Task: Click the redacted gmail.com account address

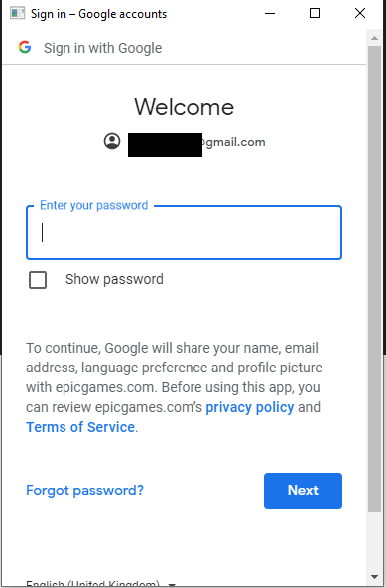Action: (196, 142)
